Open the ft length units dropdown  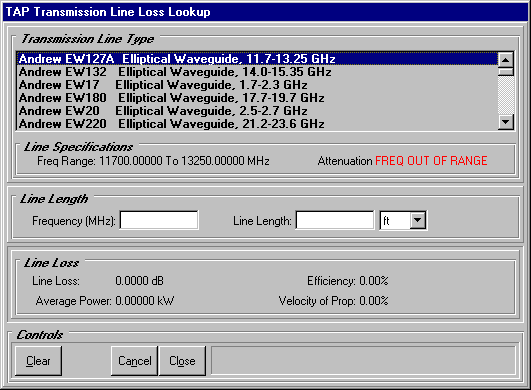coord(418,220)
